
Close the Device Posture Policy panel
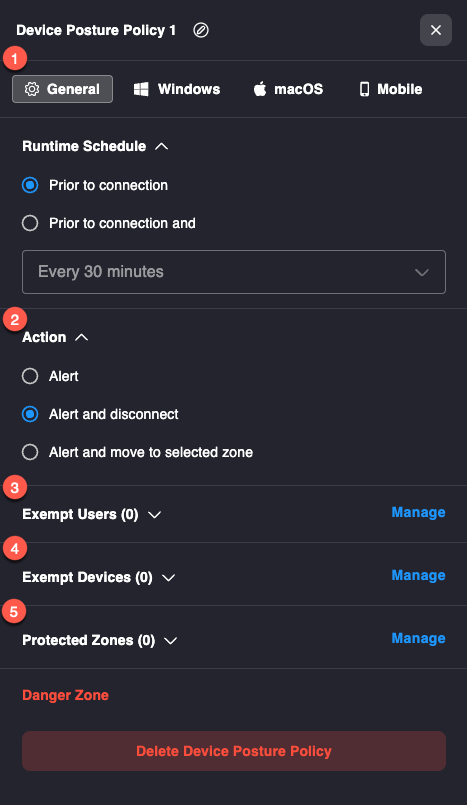tap(436, 30)
